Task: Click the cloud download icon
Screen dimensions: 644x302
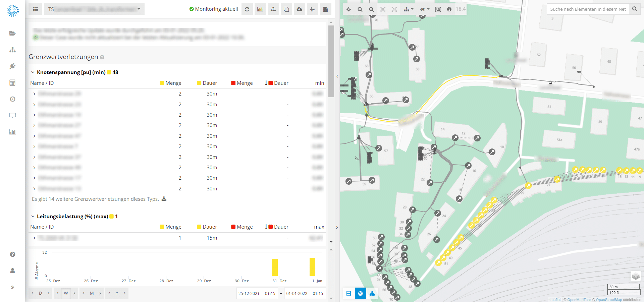Action: click(x=299, y=9)
